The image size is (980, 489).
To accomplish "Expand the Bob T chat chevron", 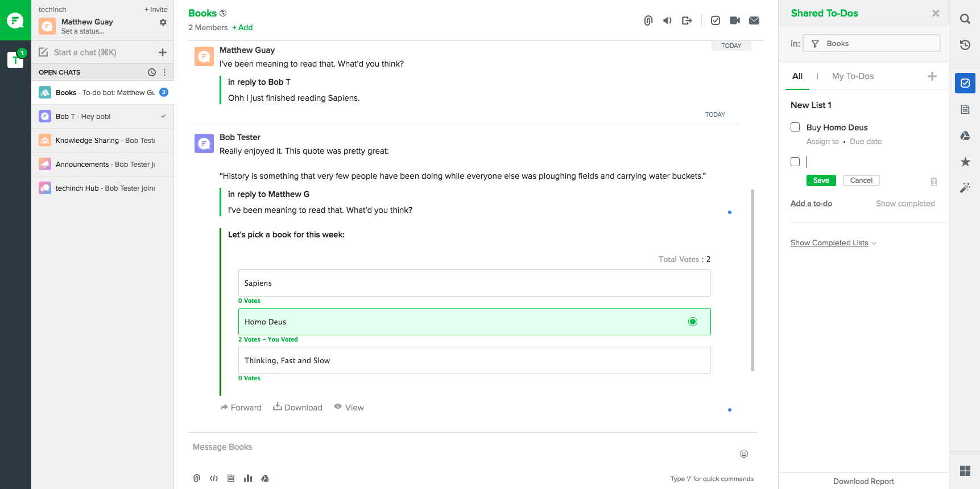I will coord(163,116).
